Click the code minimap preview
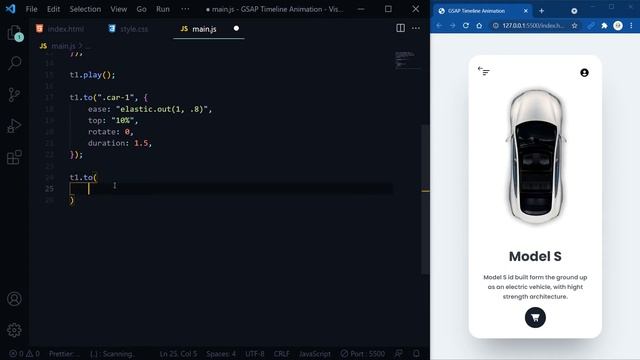This screenshot has width=640, height=360. (x=405, y=60)
